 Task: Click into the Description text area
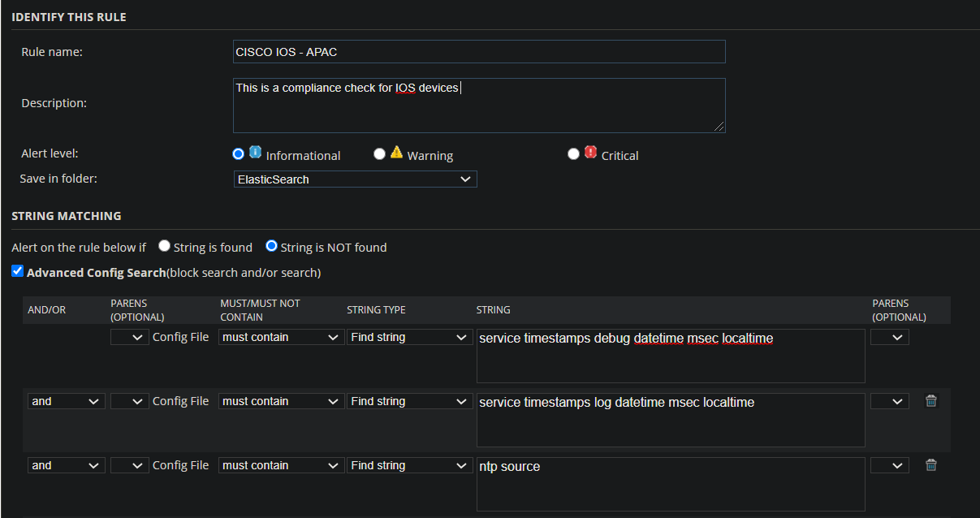point(479,106)
